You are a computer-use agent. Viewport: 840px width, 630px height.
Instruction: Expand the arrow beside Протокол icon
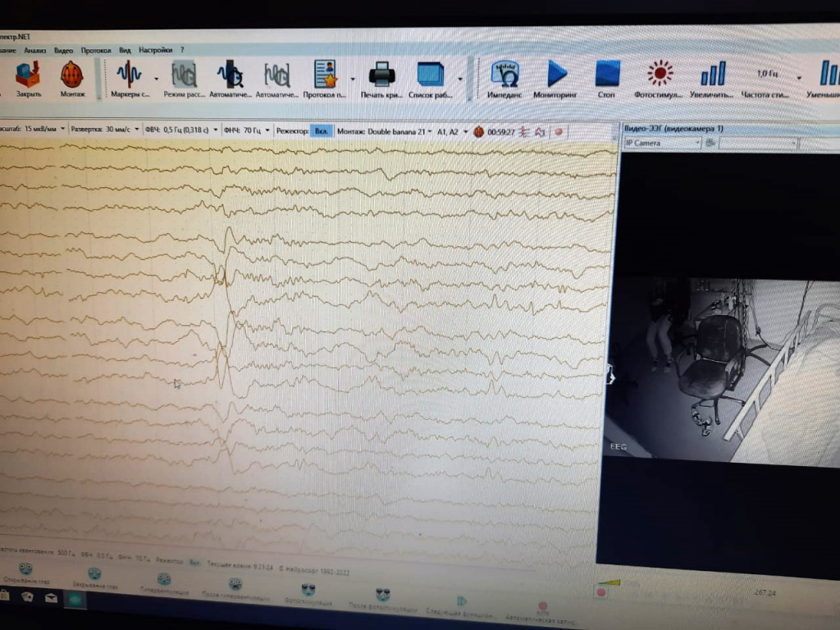coord(353,79)
